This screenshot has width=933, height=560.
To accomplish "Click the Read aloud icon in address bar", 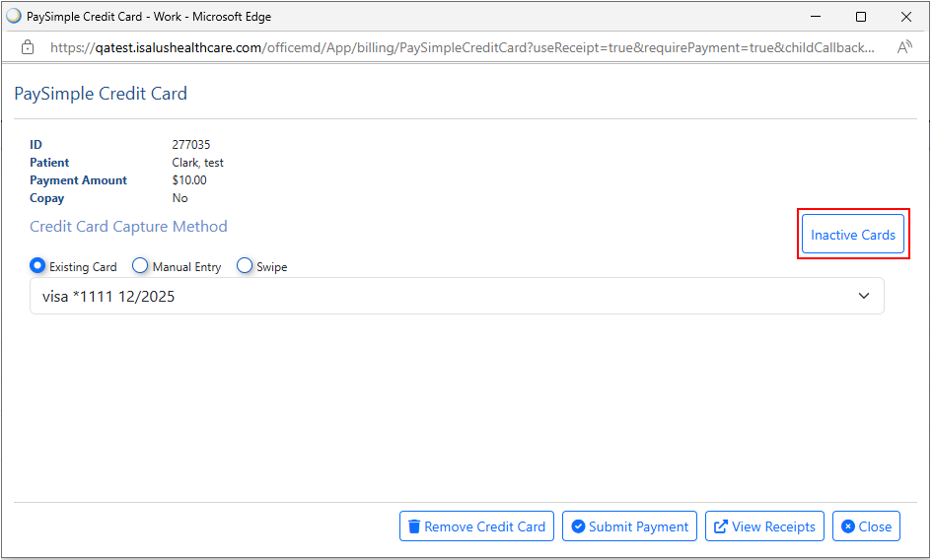I will point(904,47).
